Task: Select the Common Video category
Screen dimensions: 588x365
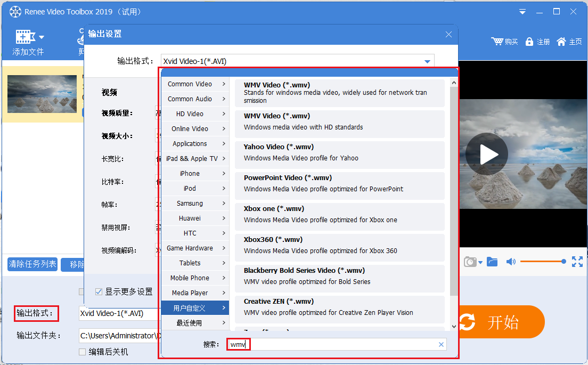Action: point(194,84)
